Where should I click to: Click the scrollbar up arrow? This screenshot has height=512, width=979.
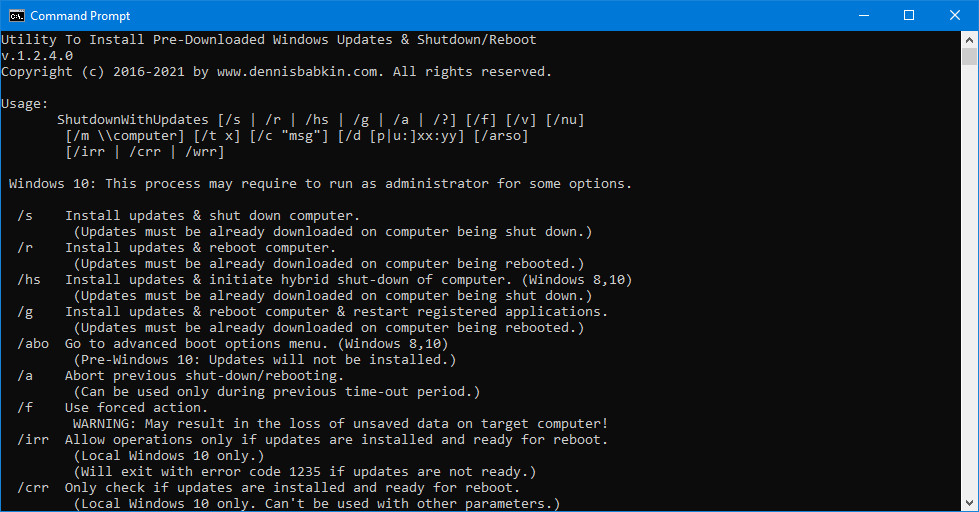click(x=970, y=38)
